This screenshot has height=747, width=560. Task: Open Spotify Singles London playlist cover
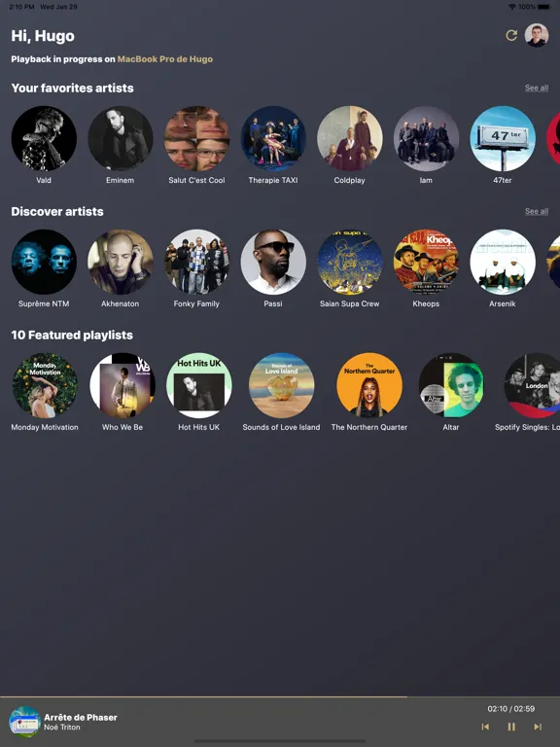click(533, 385)
